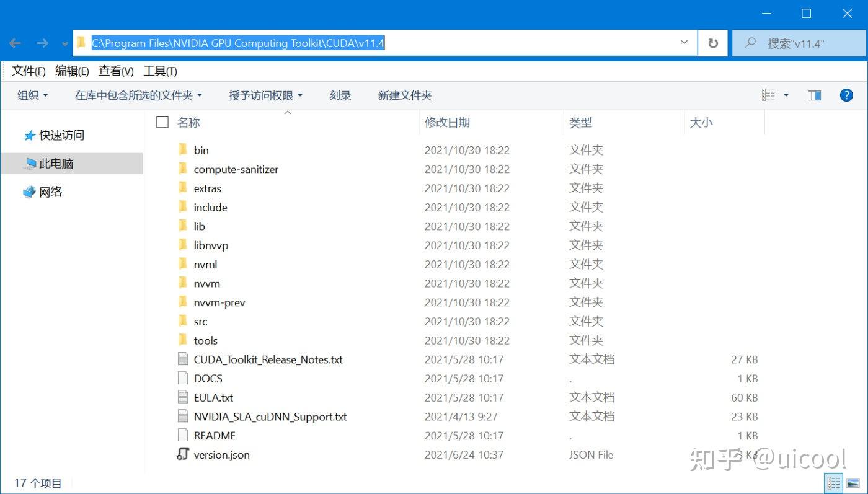Viewport: 868px width, 494px height.
Task: Open the 查看(V) menu
Action: tap(116, 71)
